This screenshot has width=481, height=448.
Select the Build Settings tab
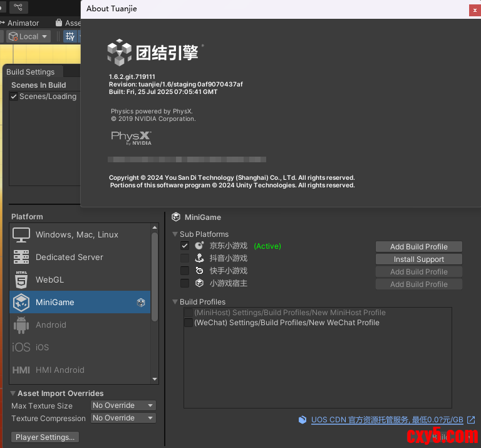click(x=30, y=72)
